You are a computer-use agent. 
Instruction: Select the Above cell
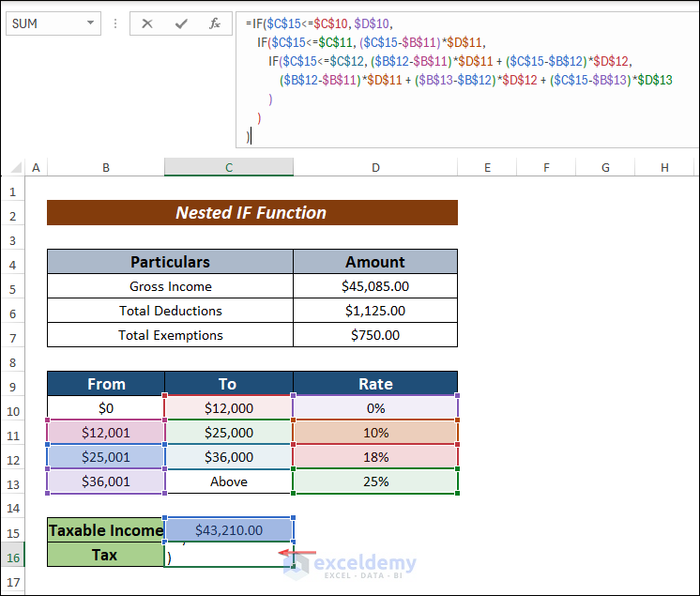229,481
